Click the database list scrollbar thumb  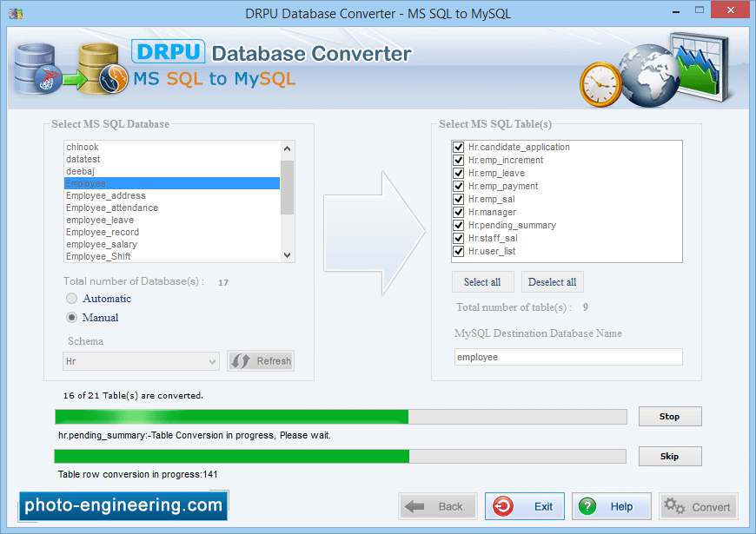click(x=288, y=188)
